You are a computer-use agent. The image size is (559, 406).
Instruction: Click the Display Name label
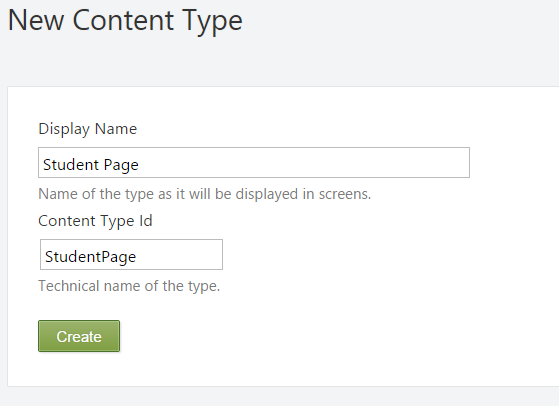point(87,129)
